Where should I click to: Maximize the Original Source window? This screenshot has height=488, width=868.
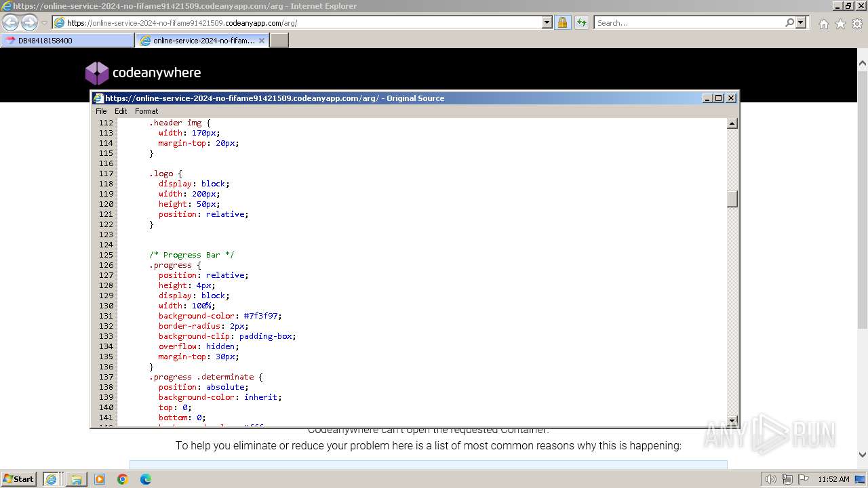(x=719, y=98)
